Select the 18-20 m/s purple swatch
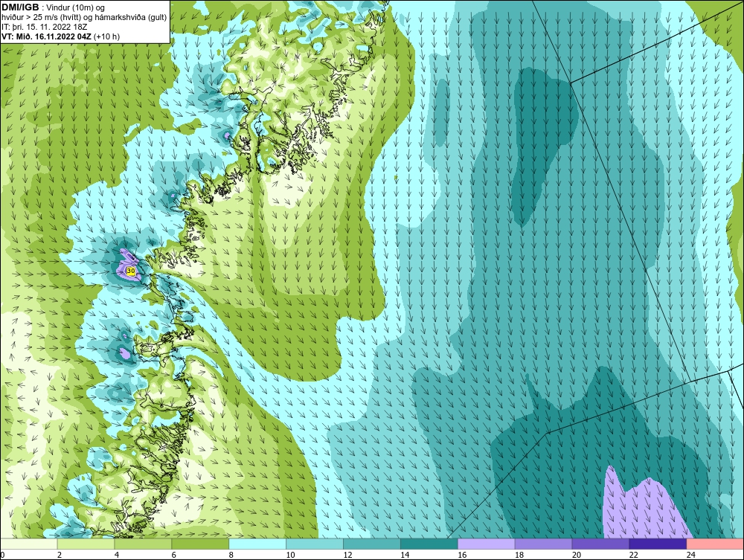Screen dimensions: 744x560 coord(543,544)
